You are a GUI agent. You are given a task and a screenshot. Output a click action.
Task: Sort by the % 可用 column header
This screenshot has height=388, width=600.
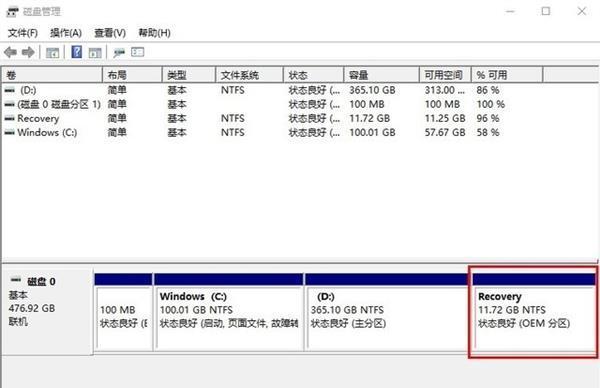click(x=507, y=75)
